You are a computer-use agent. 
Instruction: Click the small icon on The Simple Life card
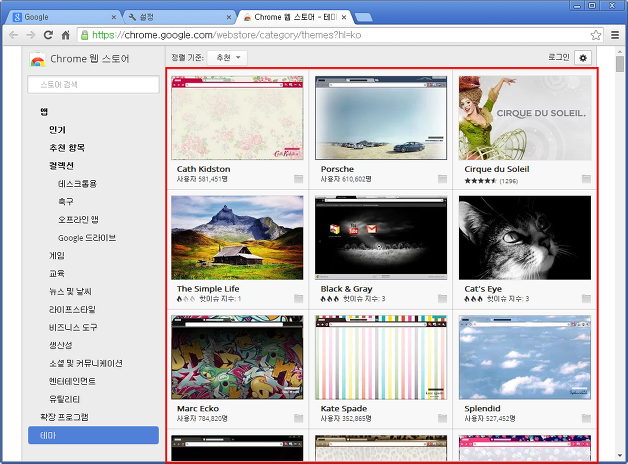[298, 298]
